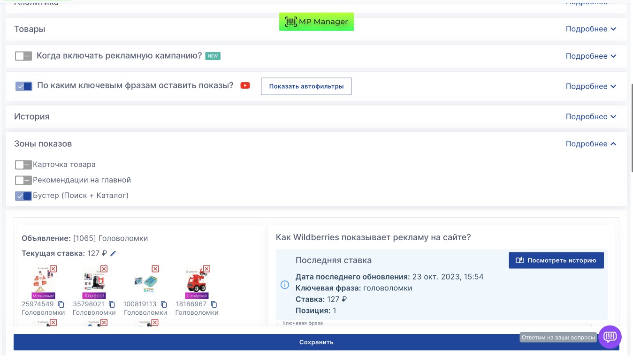
Task: Copy product ID 25974549 with copy icon
Action: tap(61, 304)
